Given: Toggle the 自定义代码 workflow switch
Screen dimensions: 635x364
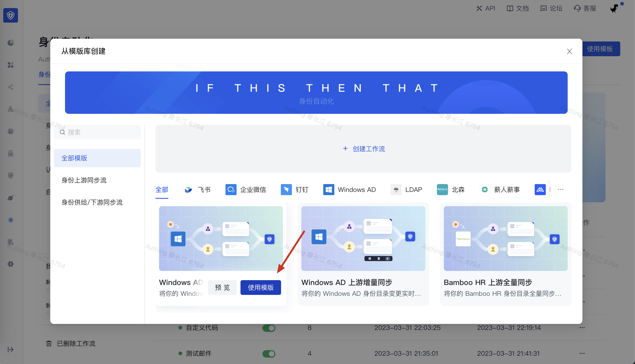Looking at the screenshot, I should 269,328.
